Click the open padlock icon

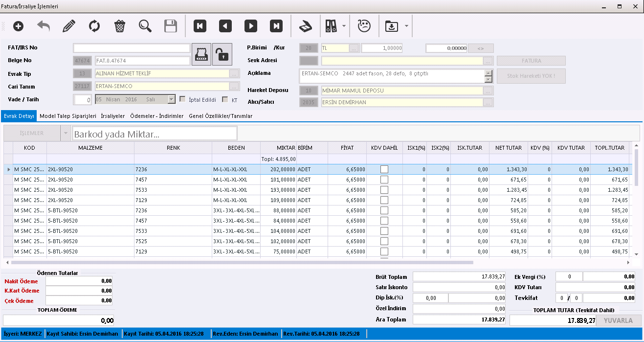pyautogui.click(x=222, y=54)
